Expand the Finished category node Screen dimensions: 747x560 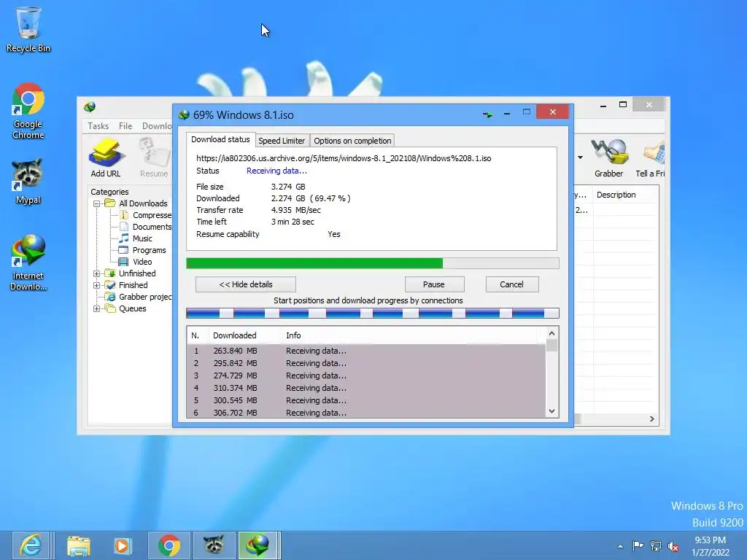(x=97, y=285)
